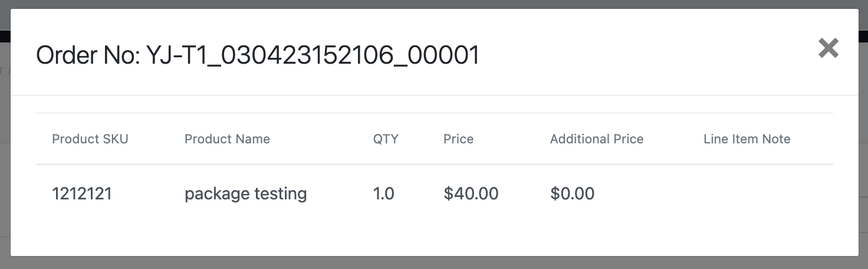
Task: Click the dark backdrop strip above the dialog
Action: tap(434, 4)
